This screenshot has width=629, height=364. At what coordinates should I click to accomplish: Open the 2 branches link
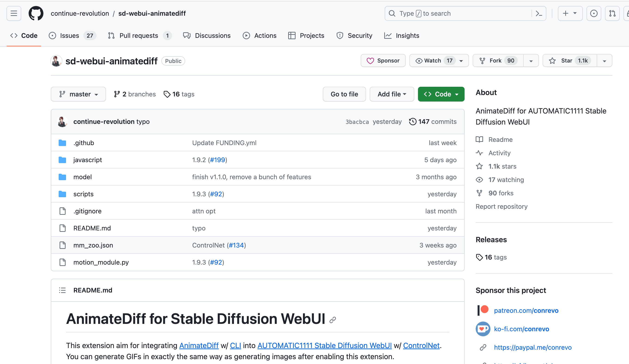[135, 94]
